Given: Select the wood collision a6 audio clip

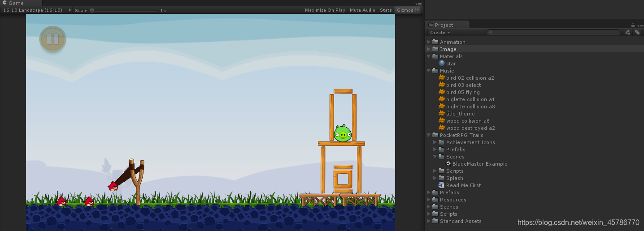Looking at the screenshot, I should click(468, 121).
